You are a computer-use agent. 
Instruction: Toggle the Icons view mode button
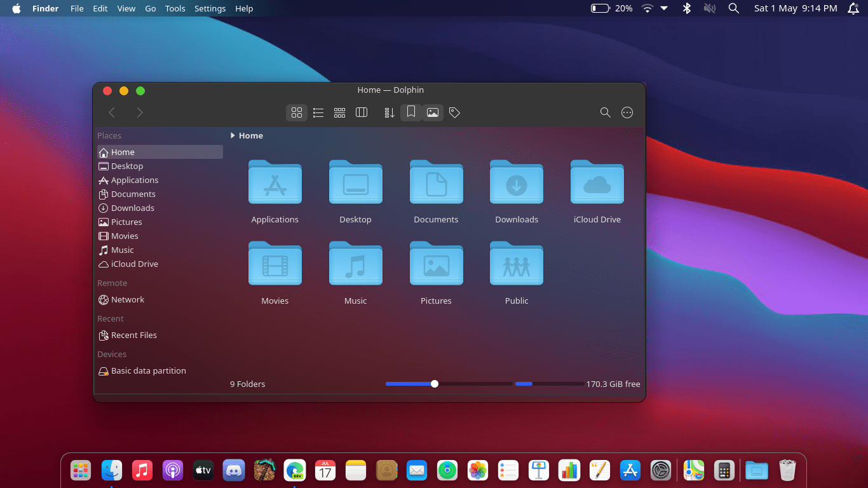pyautogui.click(x=297, y=112)
